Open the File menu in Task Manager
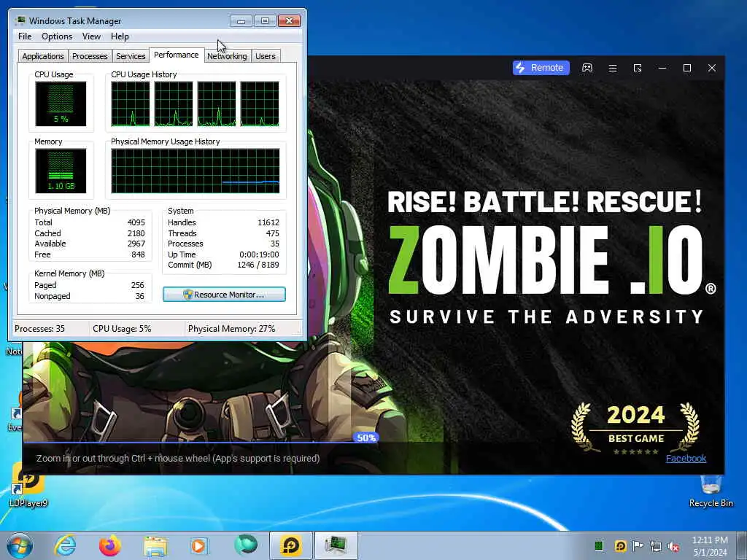 (x=25, y=36)
